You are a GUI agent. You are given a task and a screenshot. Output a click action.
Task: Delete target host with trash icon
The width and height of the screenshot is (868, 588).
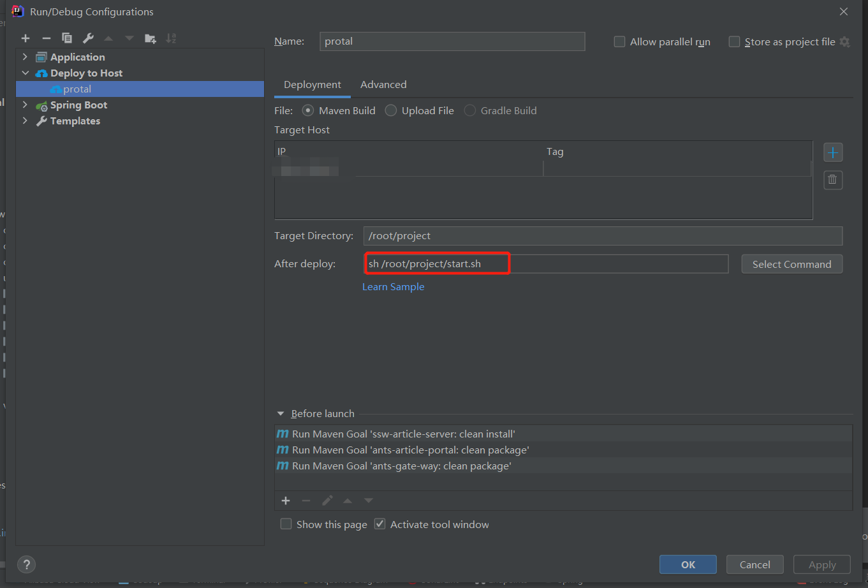coord(833,180)
